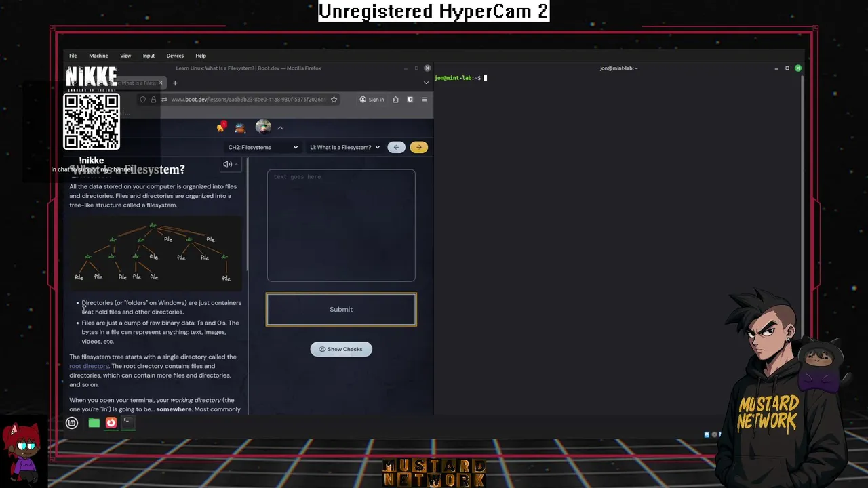The height and width of the screenshot is (488, 868).
Task: Close the current Firefox tab
Action: [161, 83]
